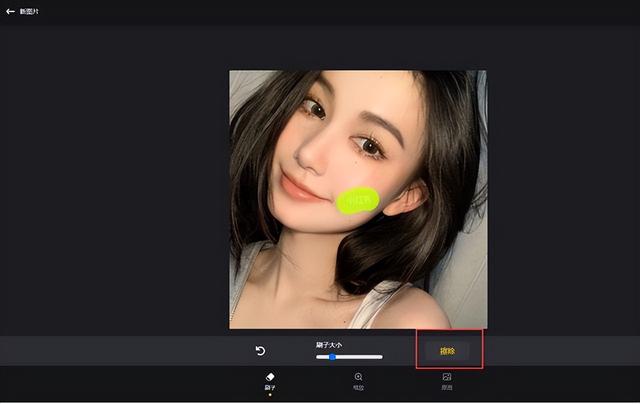The height and width of the screenshot is (404, 640).
Task: Select the 缩放 magnifier icon
Action: click(358, 377)
